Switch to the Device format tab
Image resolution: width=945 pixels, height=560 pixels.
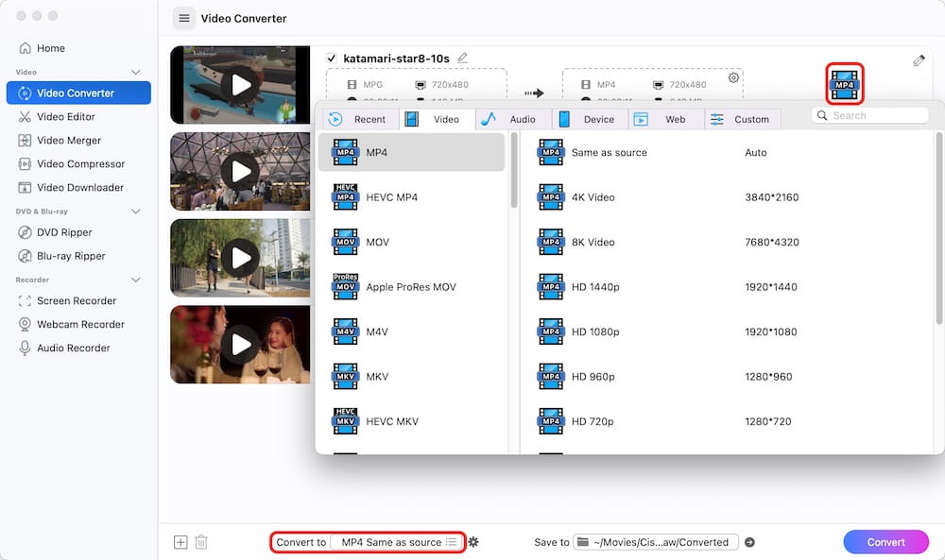(590, 119)
